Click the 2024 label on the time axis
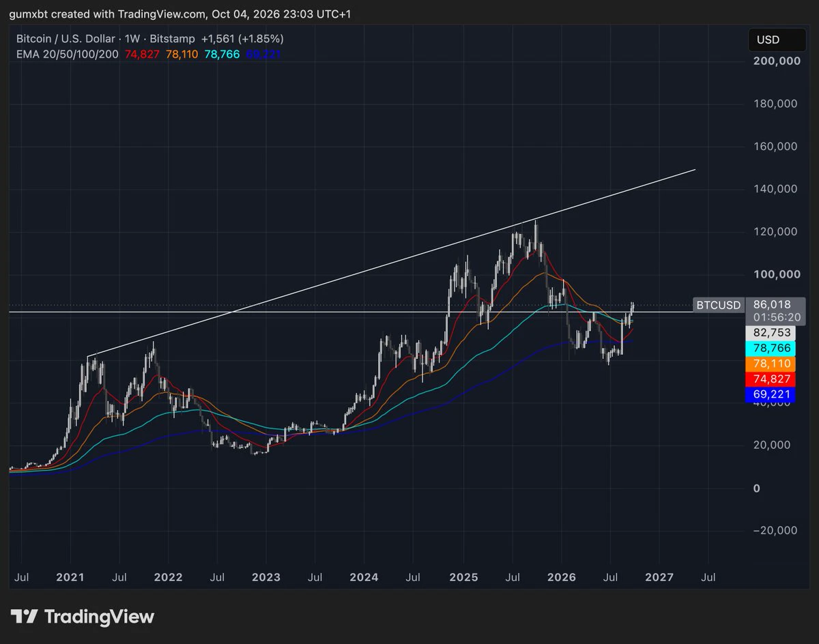Image resolution: width=819 pixels, height=644 pixels. coord(364,577)
